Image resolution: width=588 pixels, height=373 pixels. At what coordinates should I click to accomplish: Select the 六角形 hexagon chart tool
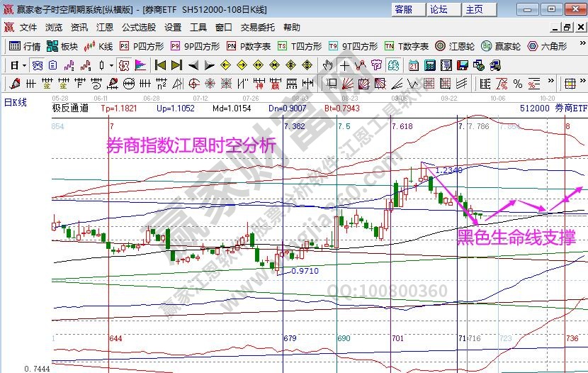(x=547, y=46)
